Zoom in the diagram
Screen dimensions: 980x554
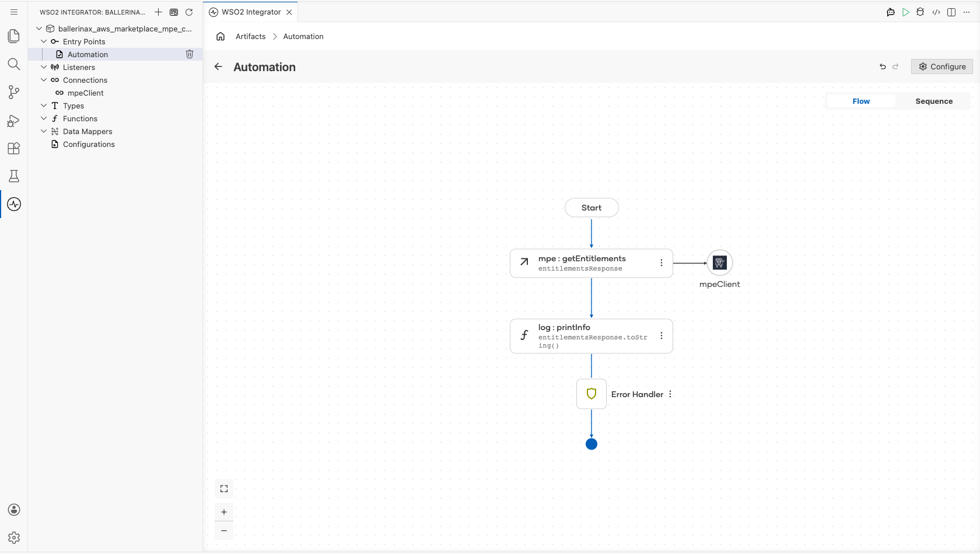click(224, 512)
